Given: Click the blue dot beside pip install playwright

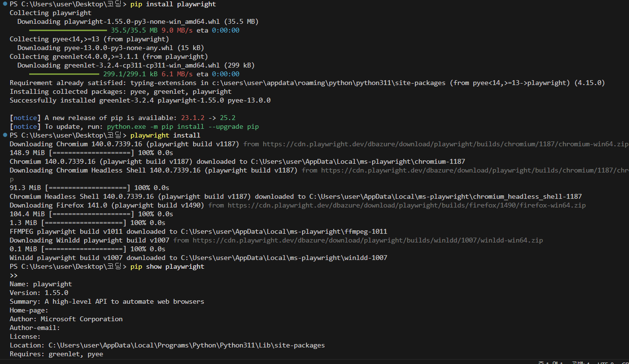Looking at the screenshot, I should [5, 4].
